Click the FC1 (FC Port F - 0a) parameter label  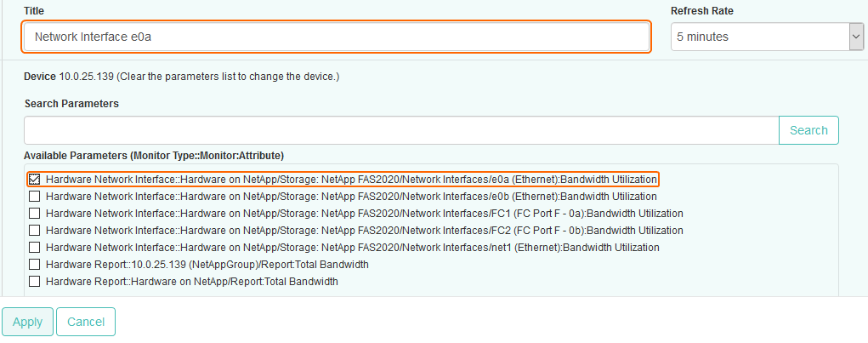(x=364, y=214)
